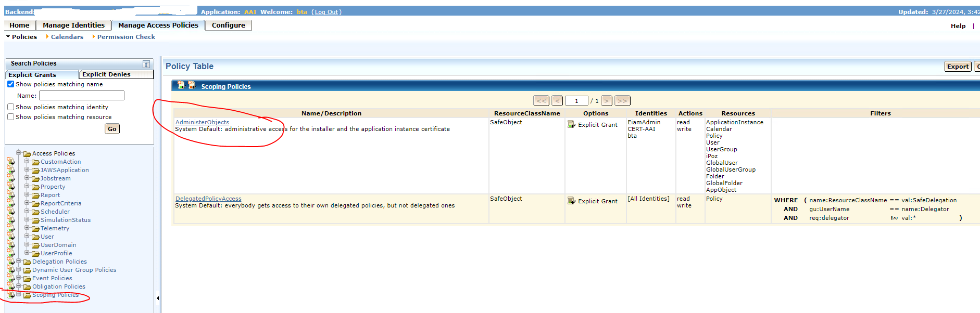Click Explicit Grant icon in DelegatedPolicyAccess row

pyautogui.click(x=571, y=201)
